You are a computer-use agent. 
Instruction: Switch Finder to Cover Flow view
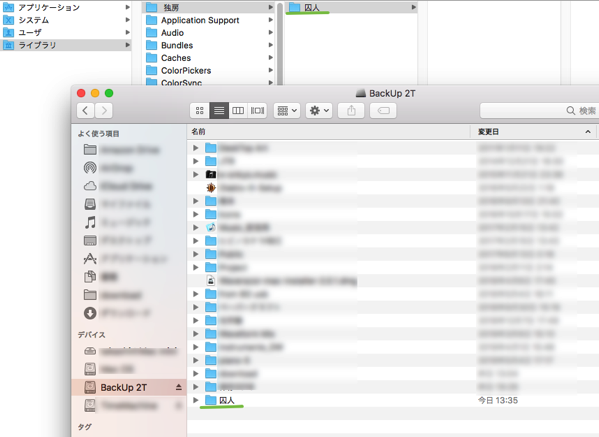click(x=257, y=111)
